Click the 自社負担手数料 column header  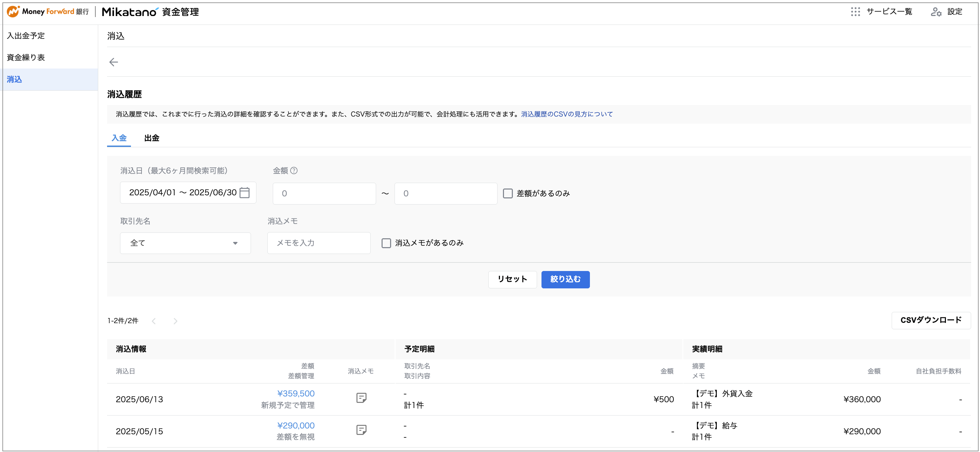pyautogui.click(x=938, y=371)
